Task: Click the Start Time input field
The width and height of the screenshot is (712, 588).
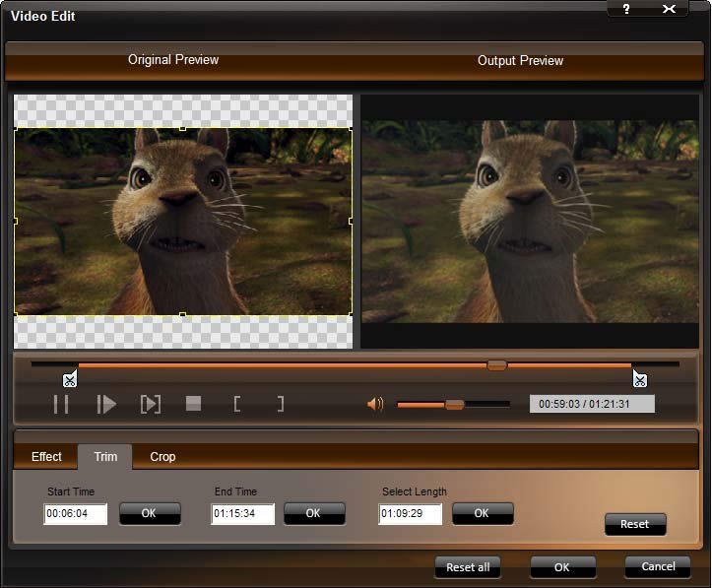Action: [75, 514]
